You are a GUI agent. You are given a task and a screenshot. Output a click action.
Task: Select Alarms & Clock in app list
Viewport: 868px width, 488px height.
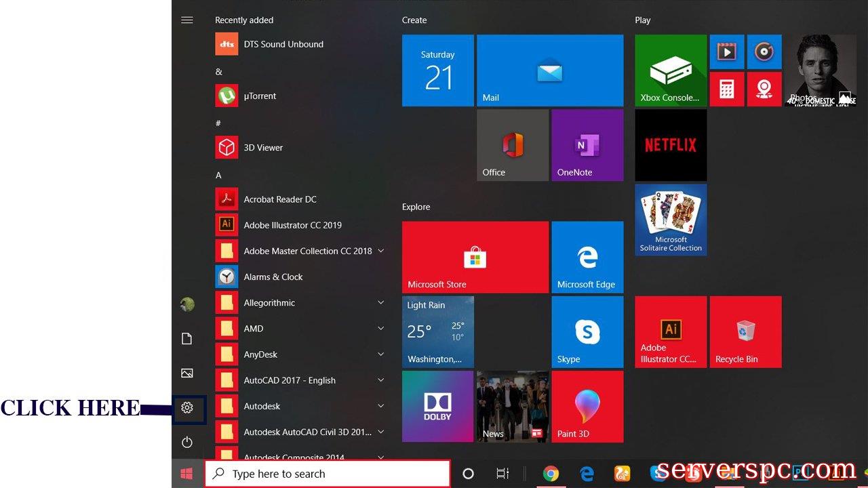pyautogui.click(x=273, y=277)
